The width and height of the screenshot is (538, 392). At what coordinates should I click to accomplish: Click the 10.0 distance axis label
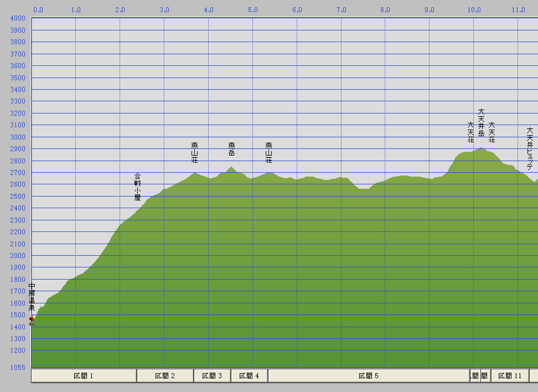(x=474, y=9)
